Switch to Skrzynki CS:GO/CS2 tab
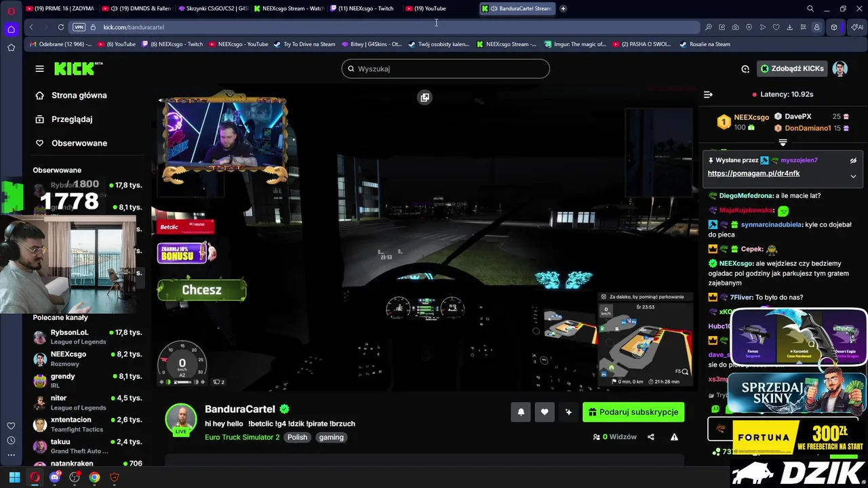This screenshot has height=488, width=868. coord(212,9)
